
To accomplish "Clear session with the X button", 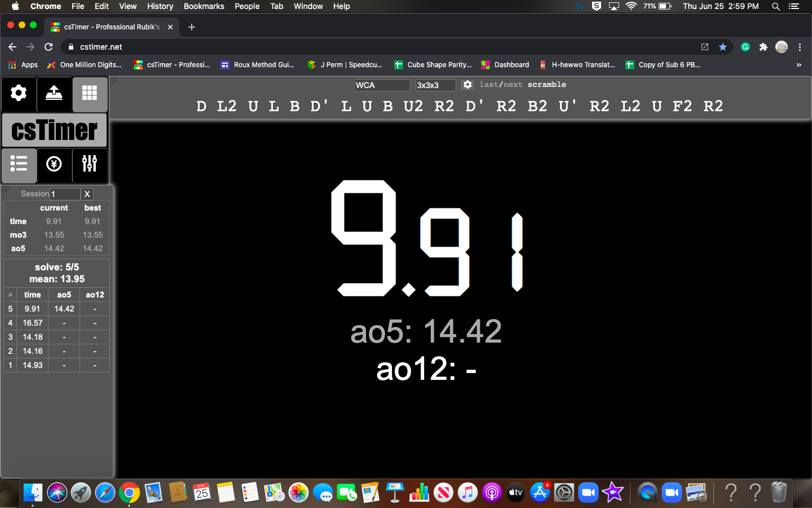I will click(x=87, y=194).
